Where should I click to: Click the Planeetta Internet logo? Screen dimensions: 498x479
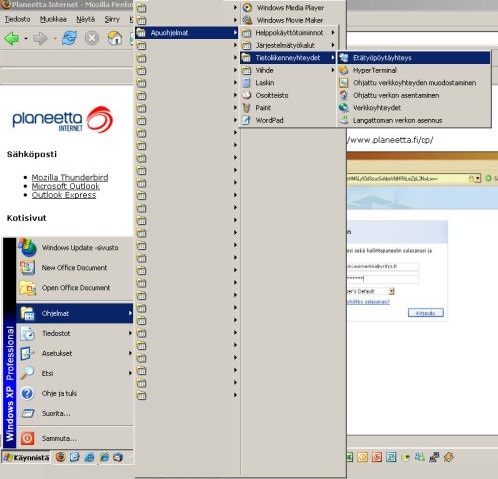62,119
